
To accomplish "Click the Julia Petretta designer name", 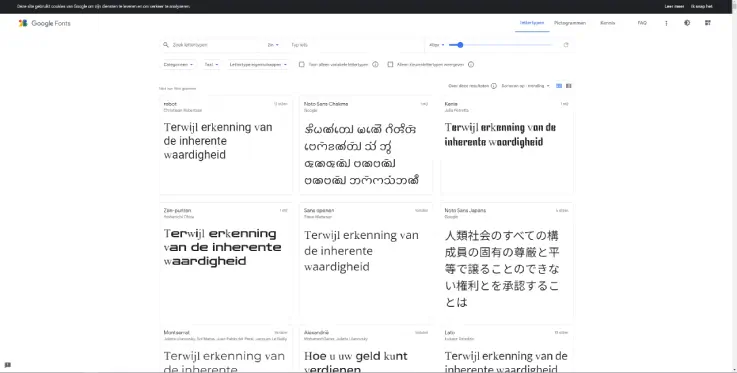I will click(x=456, y=110).
